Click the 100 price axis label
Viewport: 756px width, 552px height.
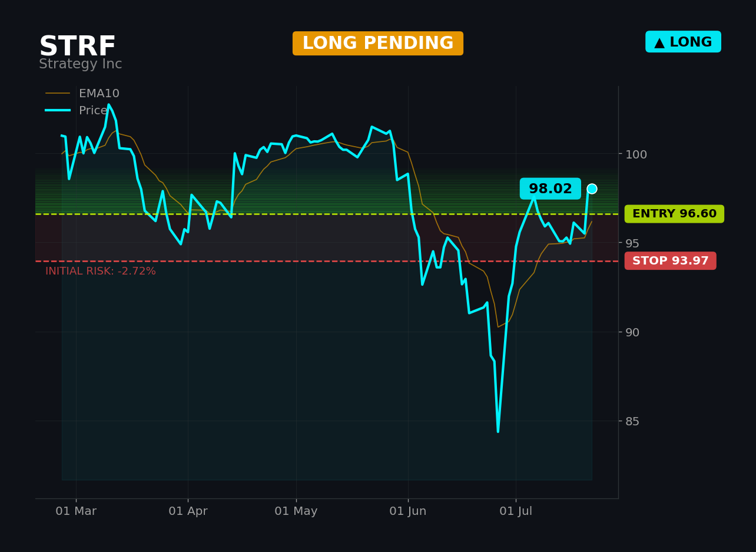pyautogui.click(x=636, y=154)
